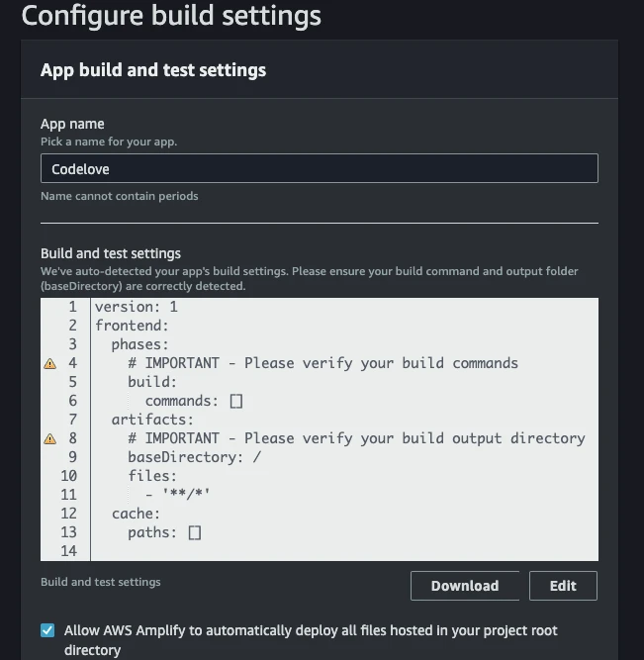Click the 'commands: []' line

193,401
